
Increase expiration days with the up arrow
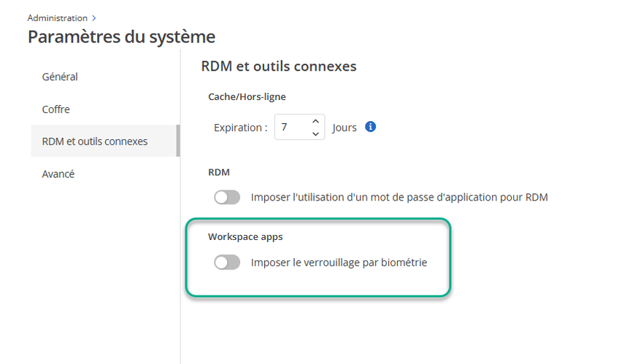[x=315, y=121]
